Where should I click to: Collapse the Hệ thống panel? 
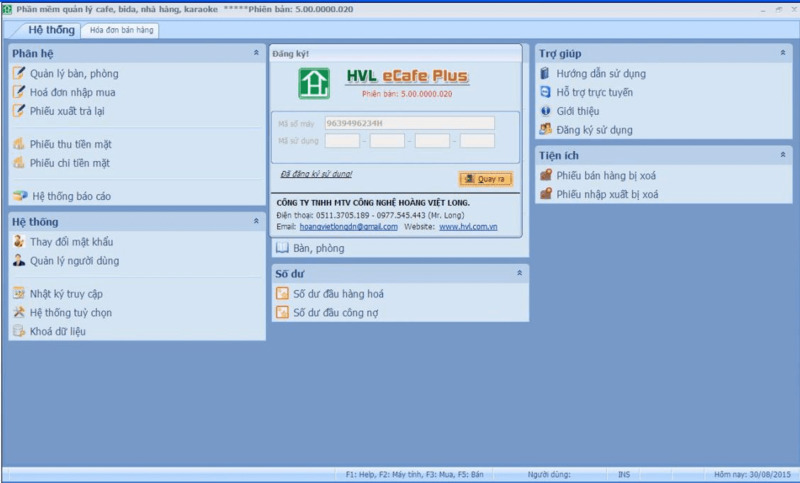[x=256, y=221]
